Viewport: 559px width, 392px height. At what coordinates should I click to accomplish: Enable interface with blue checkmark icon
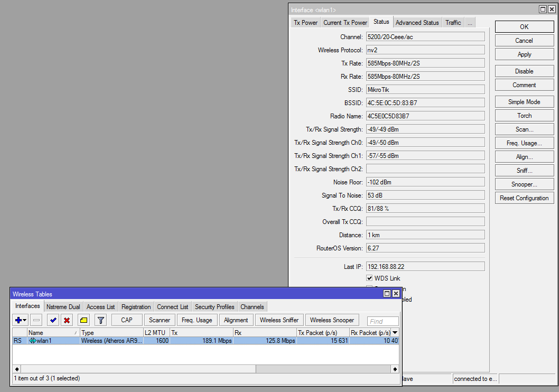click(x=53, y=320)
